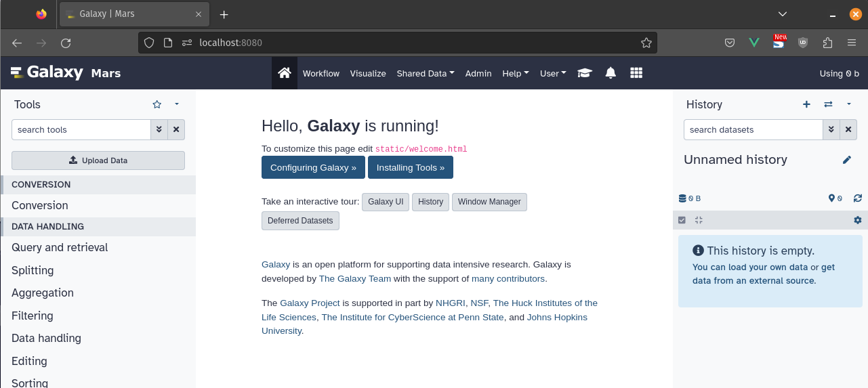Start the History interactive tour
The height and width of the screenshot is (388, 868).
tap(430, 202)
